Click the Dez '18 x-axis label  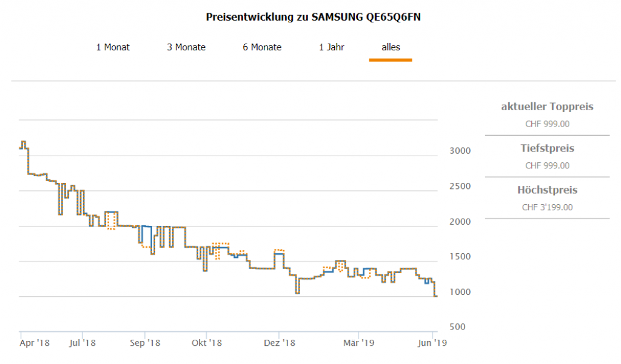pyautogui.click(x=280, y=343)
